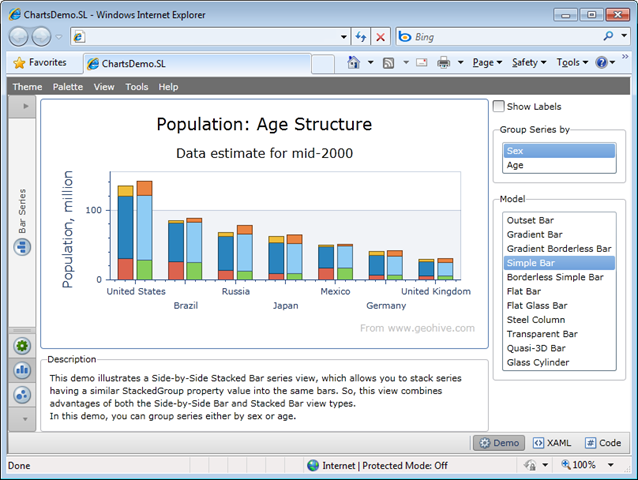638x480 pixels.
Task: Switch to the XAML view
Action: pos(552,443)
